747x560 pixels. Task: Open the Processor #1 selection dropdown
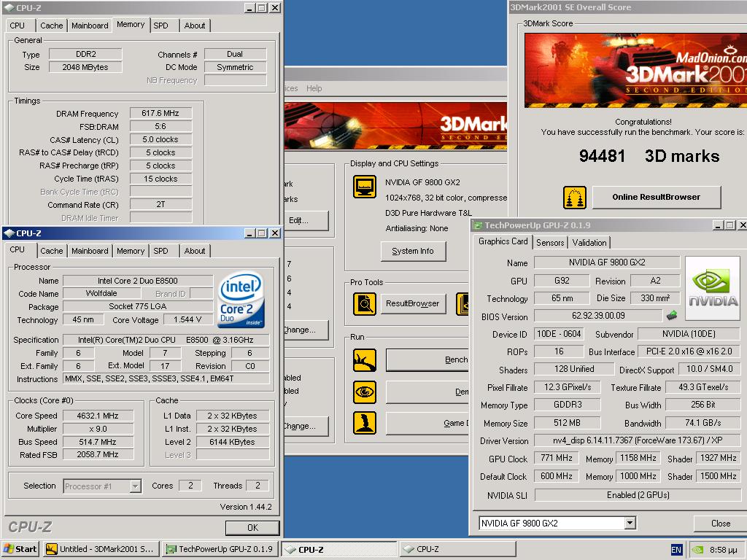[135, 486]
